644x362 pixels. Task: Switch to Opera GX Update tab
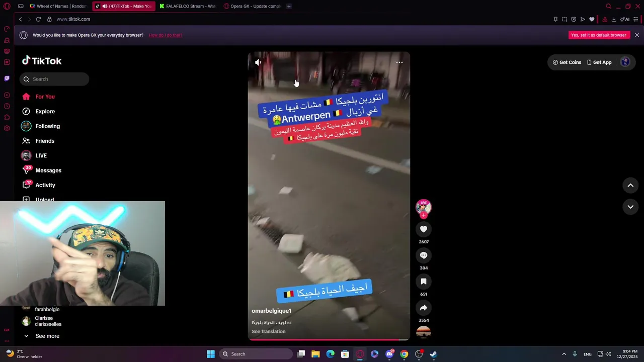252,6
